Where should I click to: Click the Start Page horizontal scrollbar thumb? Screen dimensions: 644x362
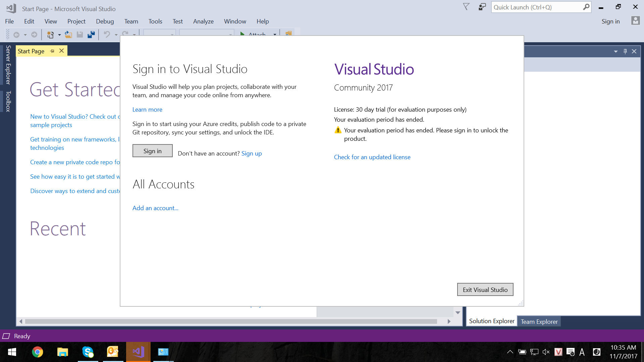(x=231, y=321)
